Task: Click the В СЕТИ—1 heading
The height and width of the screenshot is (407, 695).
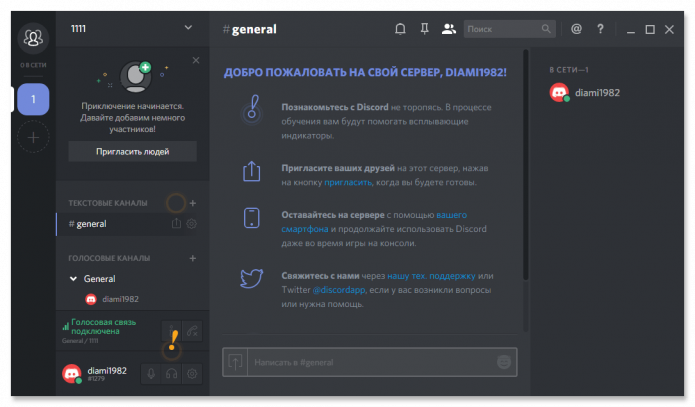Action: tap(569, 70)
